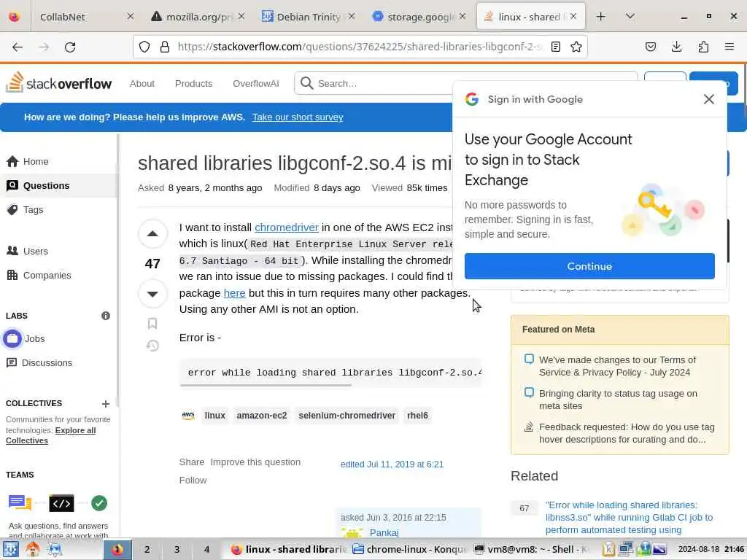Open Bringing clarity to status tag post

[x=618, y=400]
